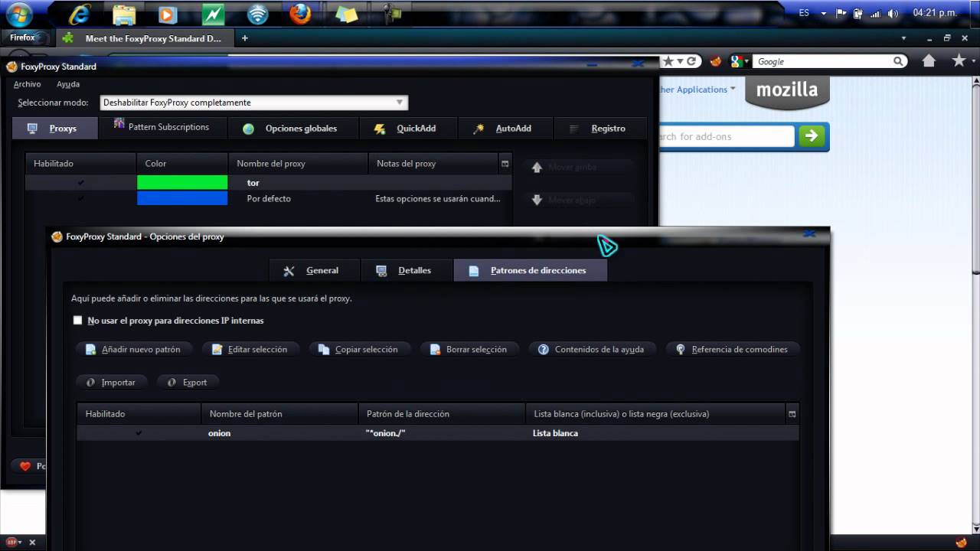Toggle the enabled checkmark for tor proxy
The width and height of the screenshot is (980, 551).
tap(80, 183)
